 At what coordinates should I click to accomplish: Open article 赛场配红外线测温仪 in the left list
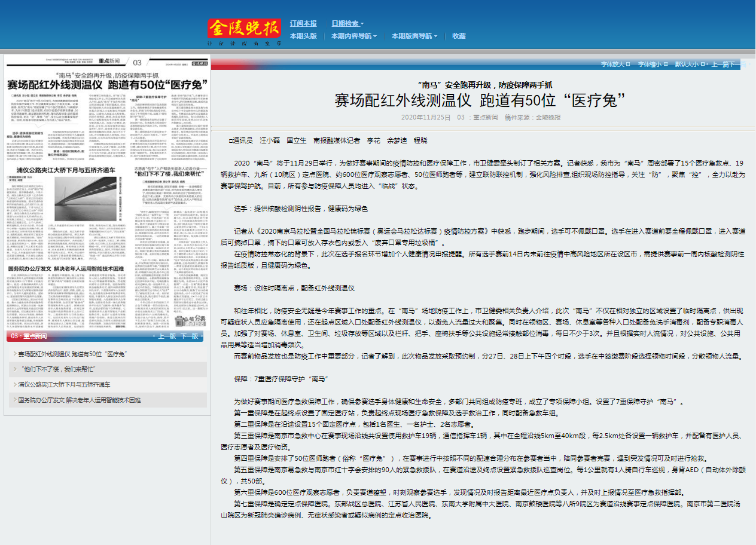pyautogui.click(x=72, y=354)
